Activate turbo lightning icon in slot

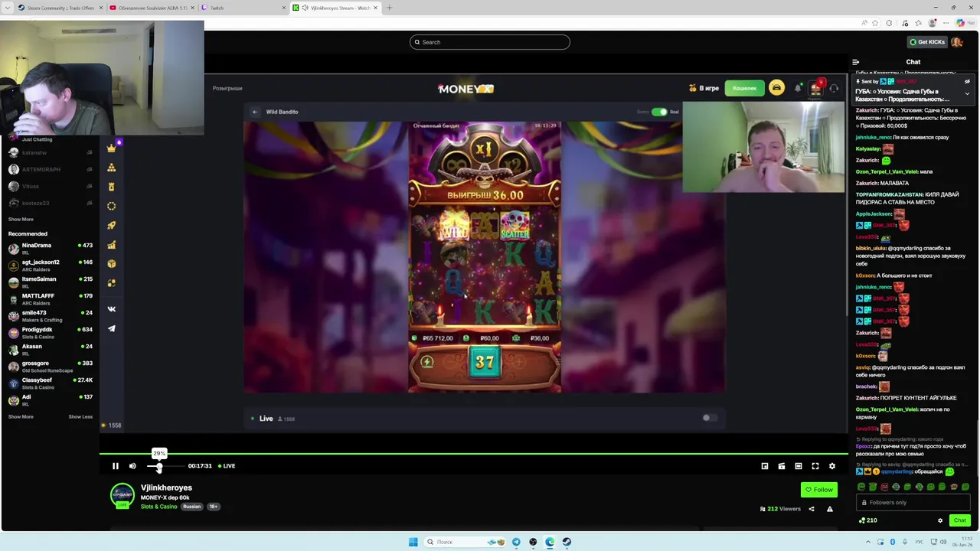(x=427, y=363)
